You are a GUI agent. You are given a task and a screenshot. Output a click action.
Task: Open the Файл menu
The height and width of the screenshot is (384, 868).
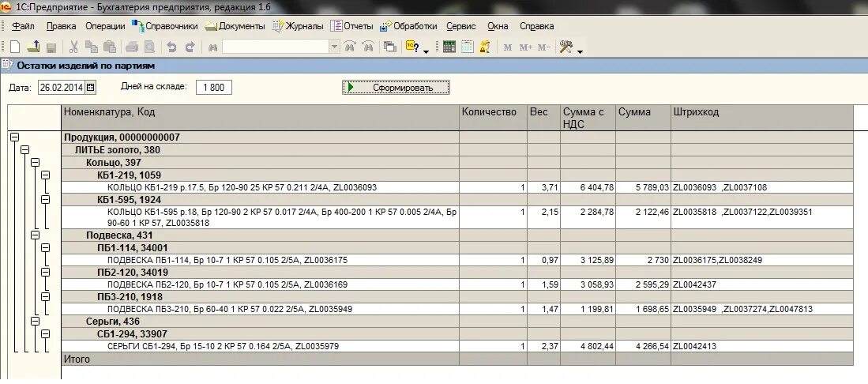(23, 26)
